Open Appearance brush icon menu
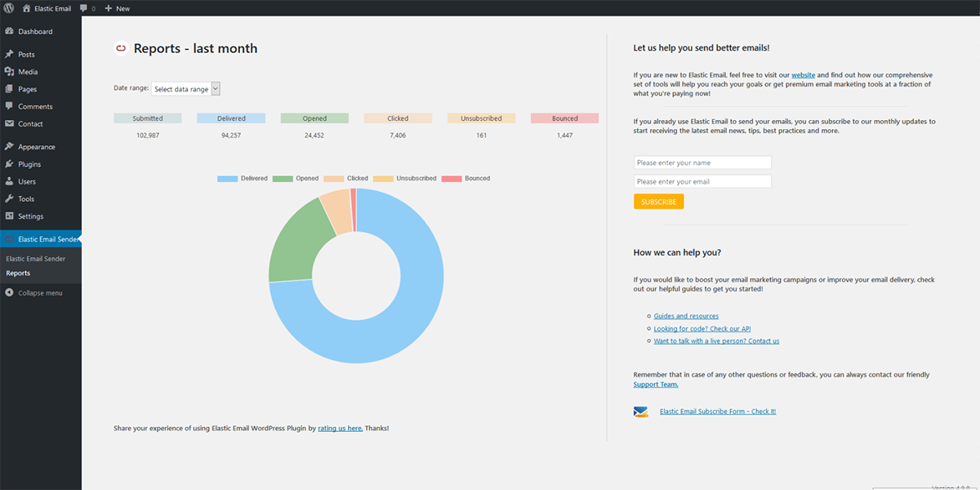980x490 pixels. (x=9, y=147)
